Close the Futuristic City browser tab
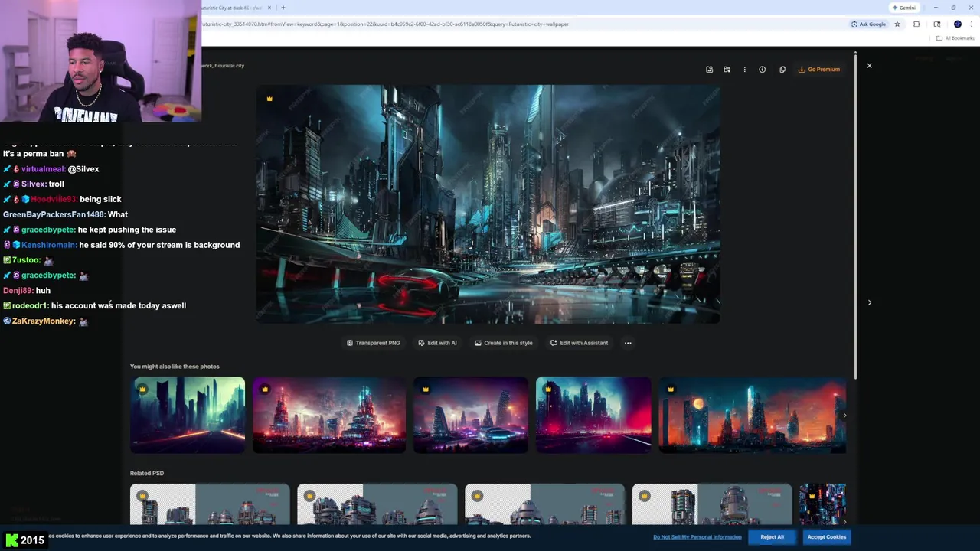The height and width of the screenshot is (551, 980). point(269,8)
